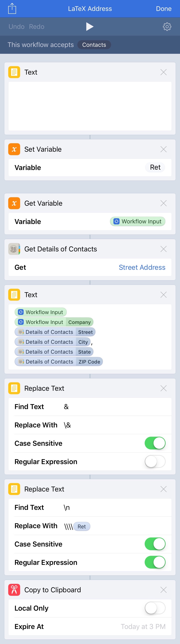Open workflow settings gear icon
This screenshot has height=644, width=180.
(167, 27)
